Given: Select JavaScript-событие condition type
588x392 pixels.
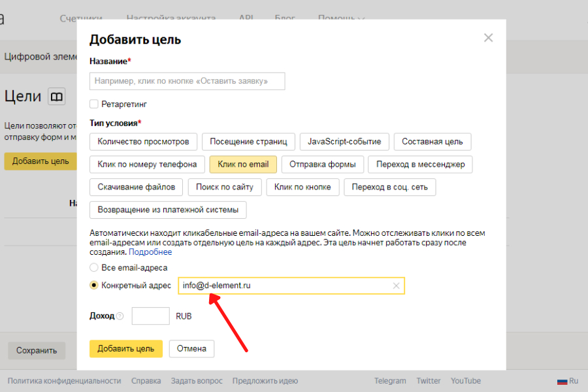Looking at the screenshot, I should pos(344,142).
